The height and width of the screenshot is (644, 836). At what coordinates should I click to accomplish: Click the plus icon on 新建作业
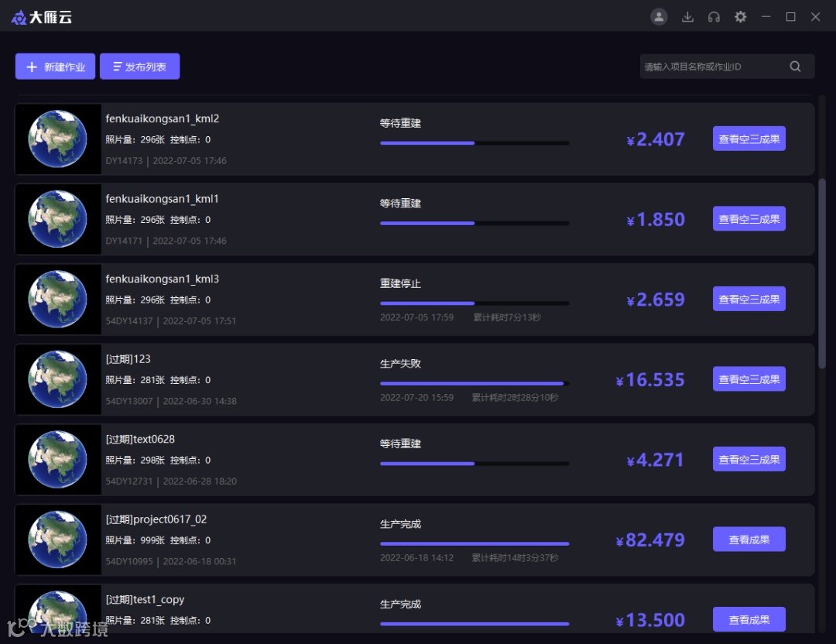point(32,67)
